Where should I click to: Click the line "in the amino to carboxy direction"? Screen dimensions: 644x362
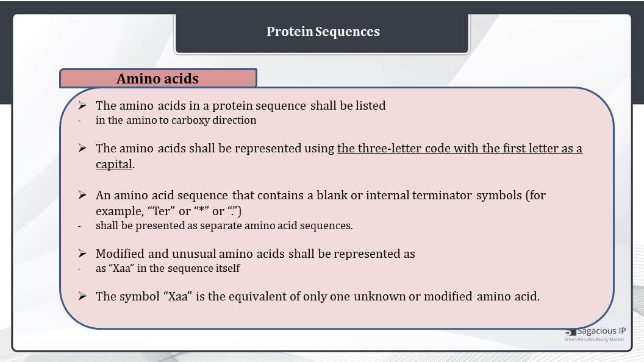point(176,120)
